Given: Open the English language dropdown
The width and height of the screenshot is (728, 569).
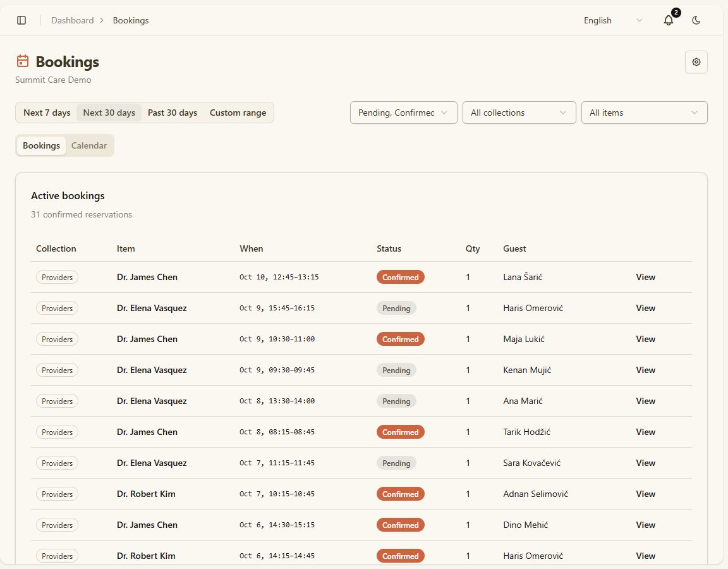Looking at the screenshot, I should (x=613, y=20).
